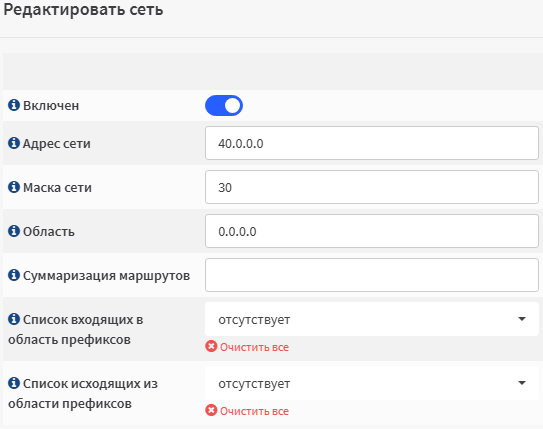Click info icon next to Включен
This screenshot has height=429, width=543.
pos(14,105)
